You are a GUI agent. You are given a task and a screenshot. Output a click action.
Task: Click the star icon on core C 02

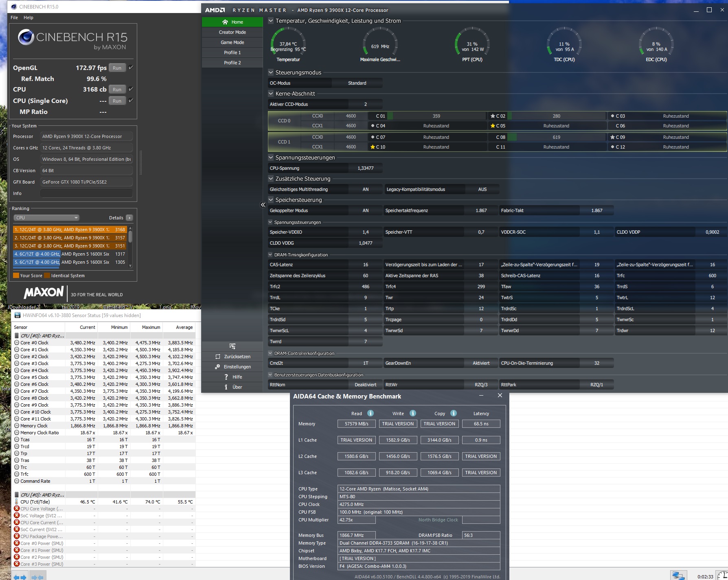coord(493,116)
